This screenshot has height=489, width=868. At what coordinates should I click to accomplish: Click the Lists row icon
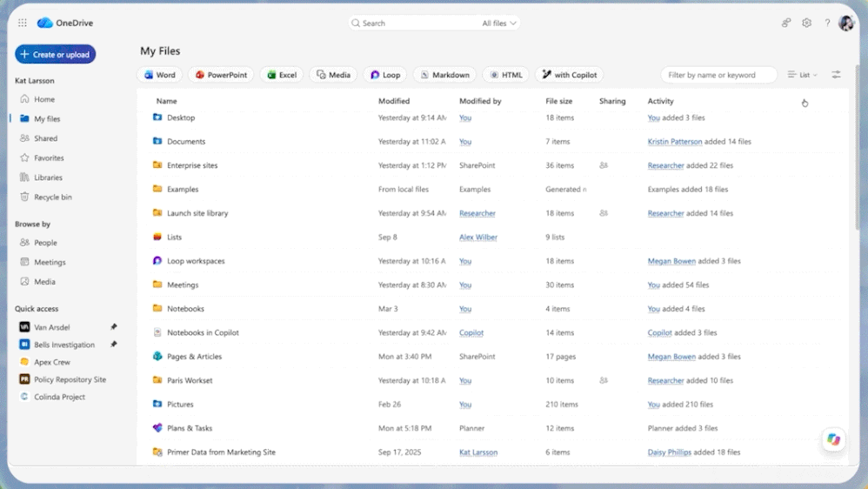(x=157, y=237)
